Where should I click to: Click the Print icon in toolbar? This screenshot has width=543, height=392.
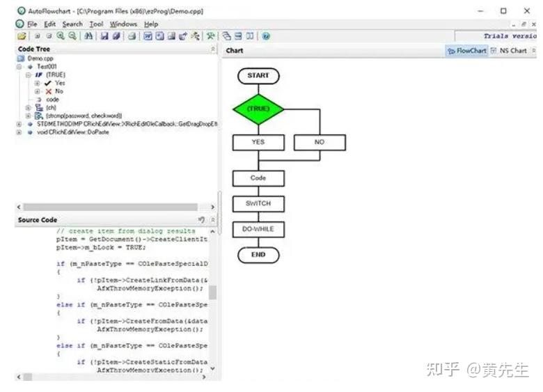[x=132, y=36]
